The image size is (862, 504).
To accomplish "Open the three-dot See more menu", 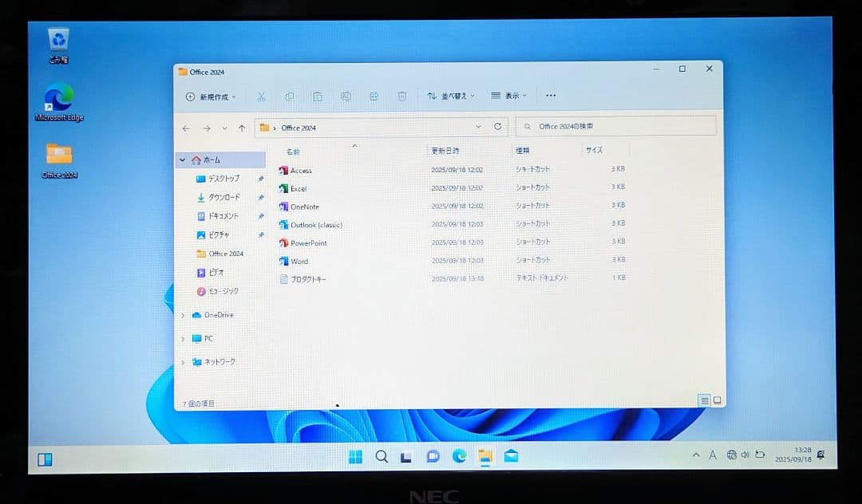I will click(550, 96).
